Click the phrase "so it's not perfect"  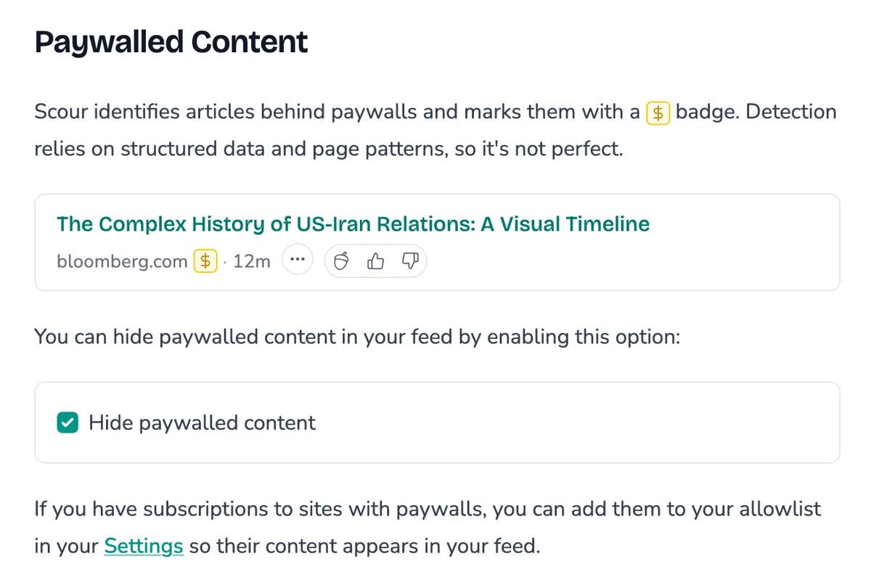tap(542, 149)
